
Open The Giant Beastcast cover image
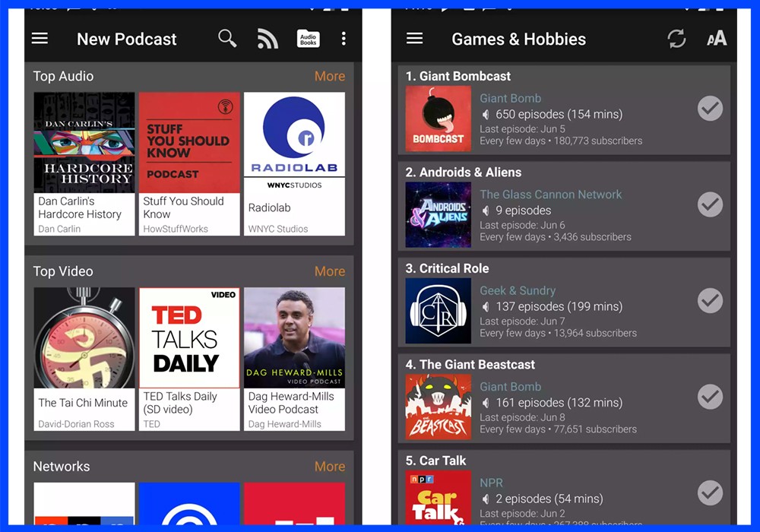pos(439,407)
